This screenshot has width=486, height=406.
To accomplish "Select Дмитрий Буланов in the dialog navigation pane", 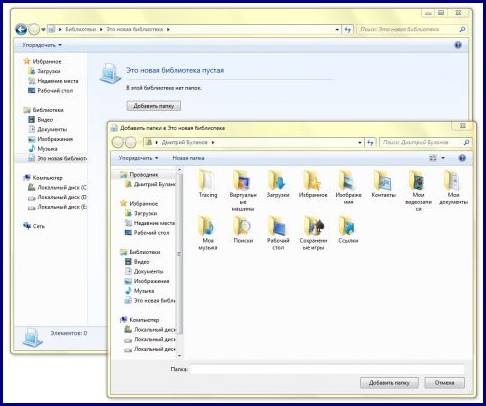I will (150, 184).
